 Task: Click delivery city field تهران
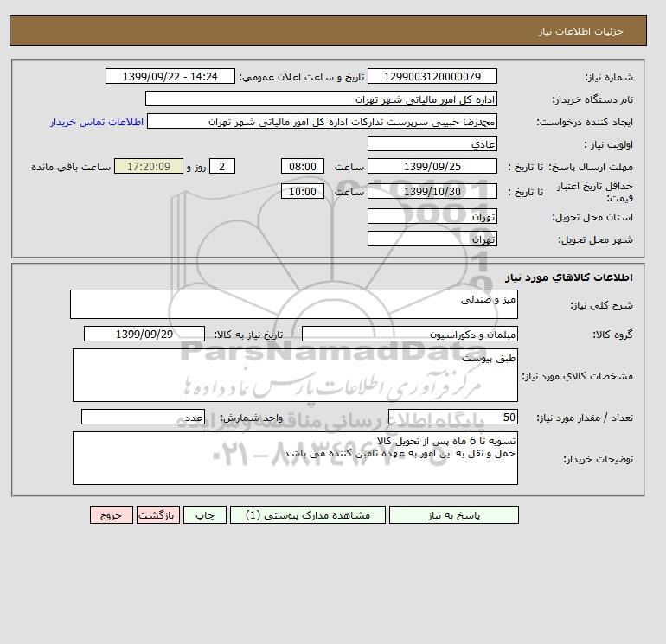432,239
